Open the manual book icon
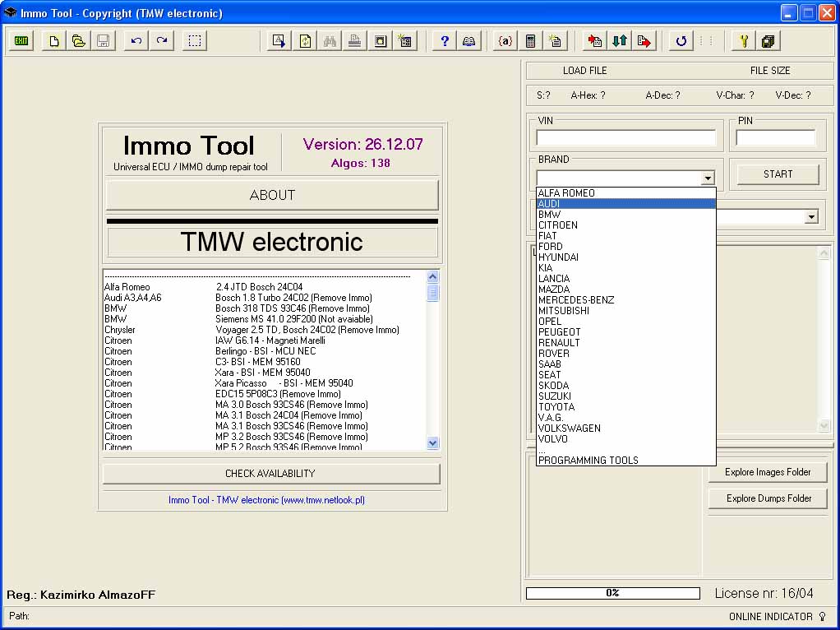Screen dimensions: 840x630 pos(468,41)
